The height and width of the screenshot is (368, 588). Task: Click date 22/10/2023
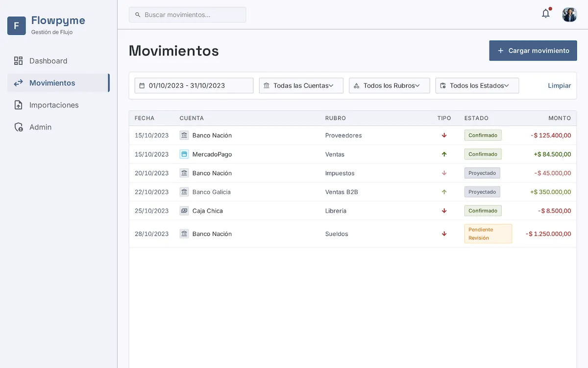click(151, 192)
